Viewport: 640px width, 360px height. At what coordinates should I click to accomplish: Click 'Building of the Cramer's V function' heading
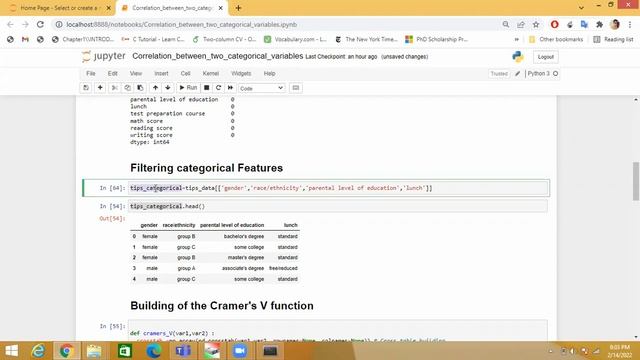pos(222,306)
